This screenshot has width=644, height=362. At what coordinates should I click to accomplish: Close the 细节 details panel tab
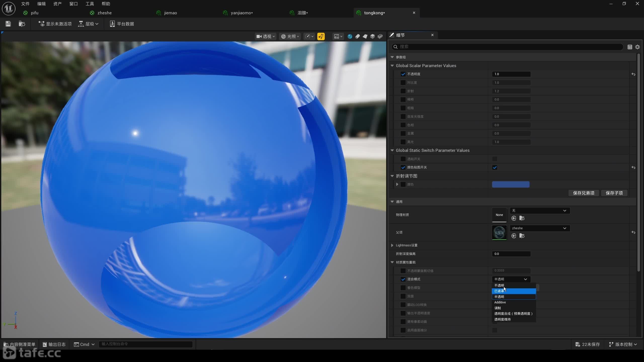point(432,35)
